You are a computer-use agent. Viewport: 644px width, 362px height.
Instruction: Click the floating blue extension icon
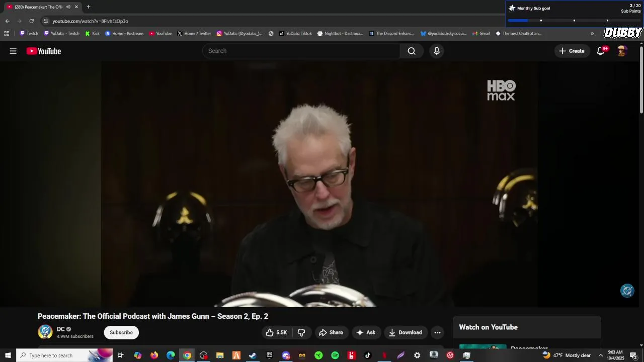(627, 290)
